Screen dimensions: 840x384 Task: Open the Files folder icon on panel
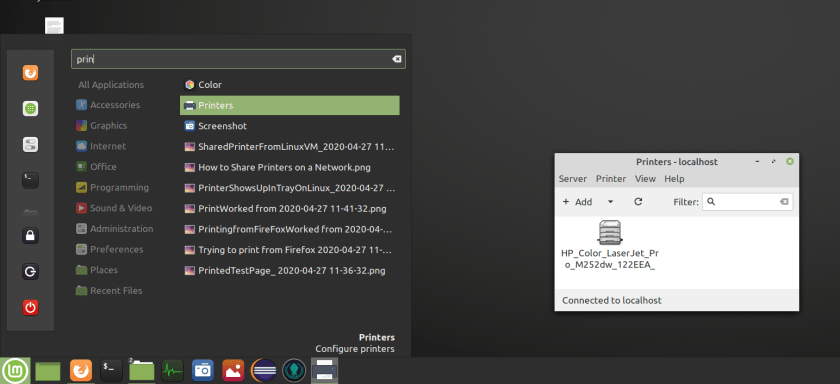coord(142,370)
